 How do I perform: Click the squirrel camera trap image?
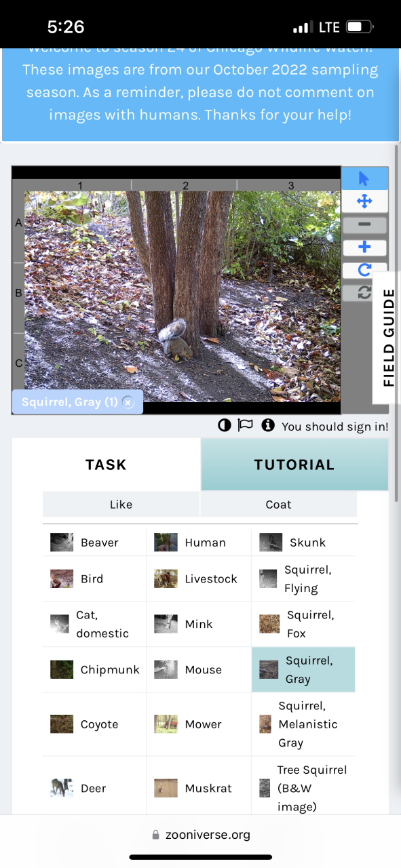(x=183, y=296)
